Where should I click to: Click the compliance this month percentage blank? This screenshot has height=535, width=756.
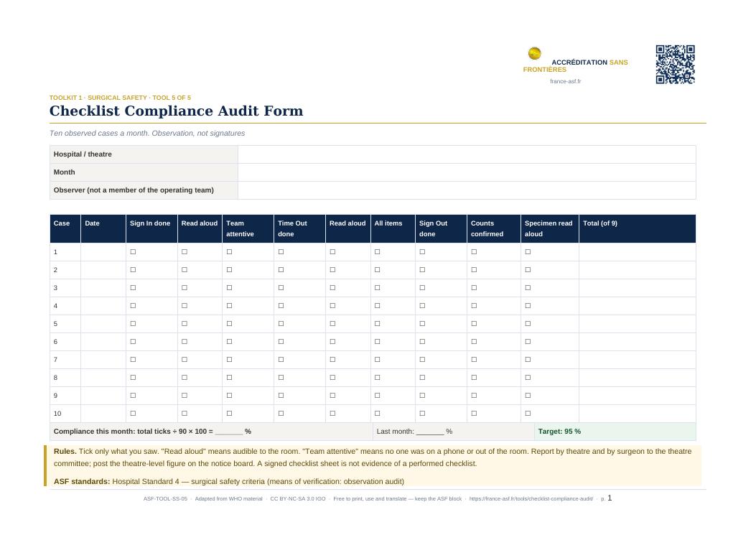point(229,432)
